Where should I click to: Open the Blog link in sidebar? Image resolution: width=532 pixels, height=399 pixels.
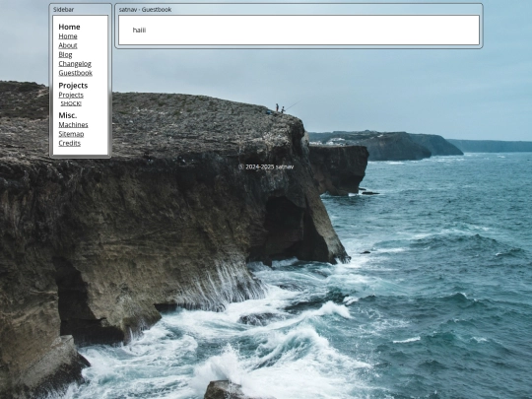point(65,54)
